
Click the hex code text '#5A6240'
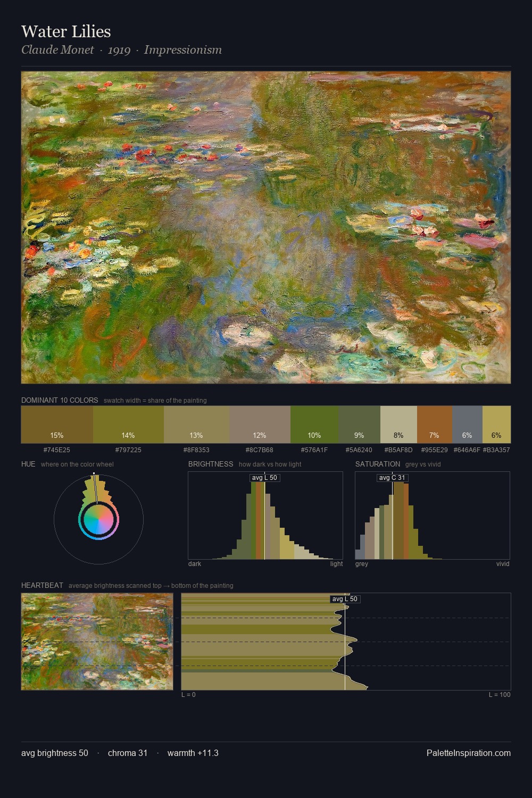tap(359, 450)
